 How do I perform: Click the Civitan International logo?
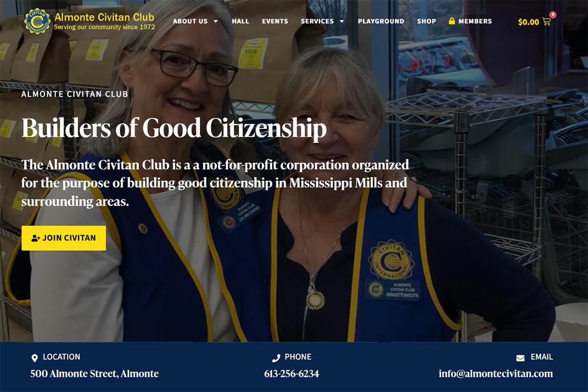click(37, 21)
